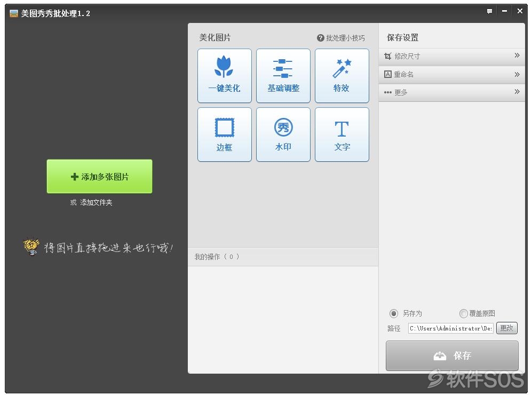Click the 美化图片 panel heading
This screenshot has height=395, width=532.
pos(215,38)
